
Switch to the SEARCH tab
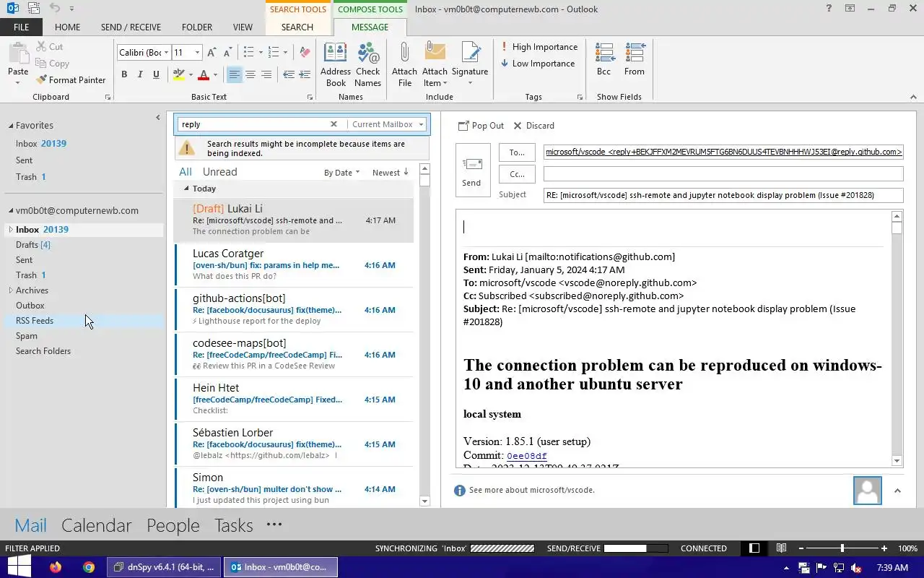[297, 27]
